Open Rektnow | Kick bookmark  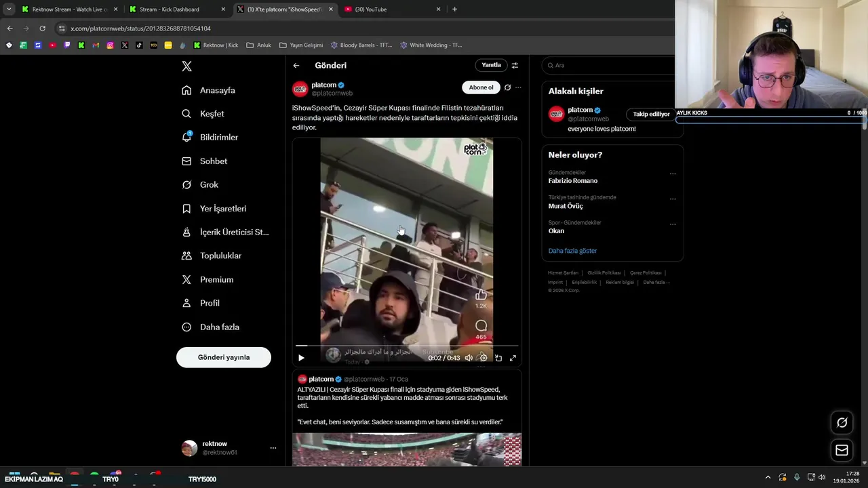click(216, 45)
